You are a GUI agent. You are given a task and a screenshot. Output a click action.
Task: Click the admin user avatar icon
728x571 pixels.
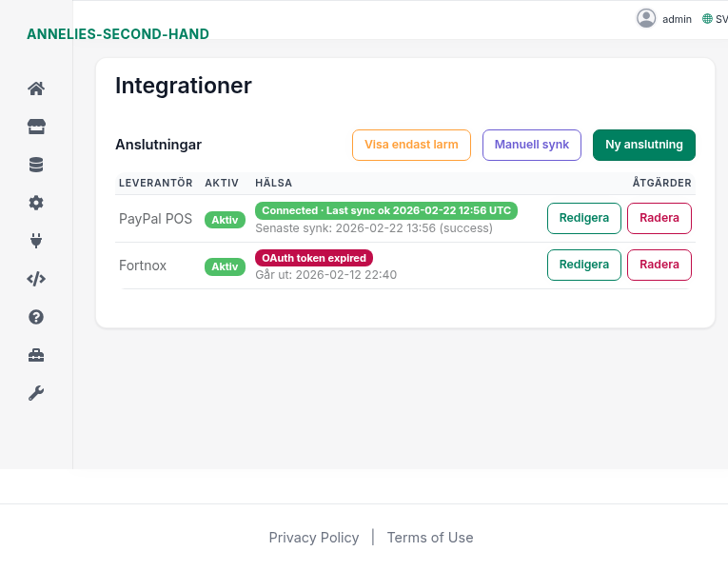click(647, 18)
